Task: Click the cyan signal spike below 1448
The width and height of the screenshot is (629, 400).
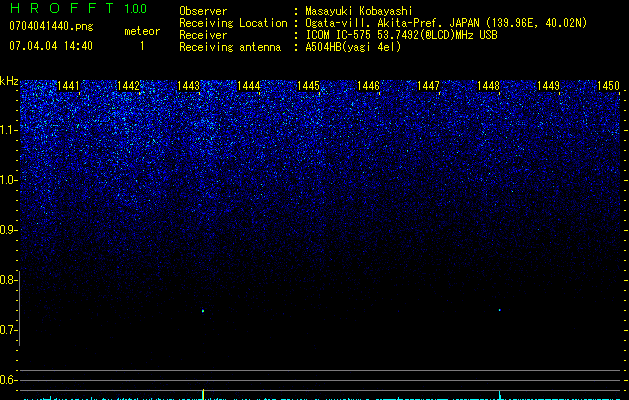Action: (499, 395)
